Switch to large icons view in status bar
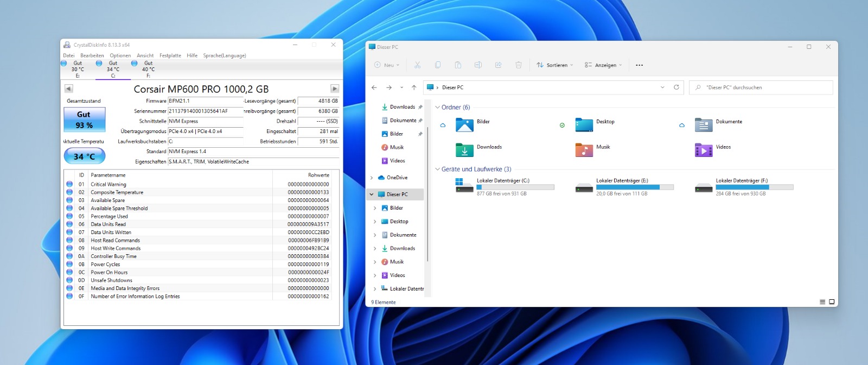Viewport: 868px width, 365px height. (832, 302)
